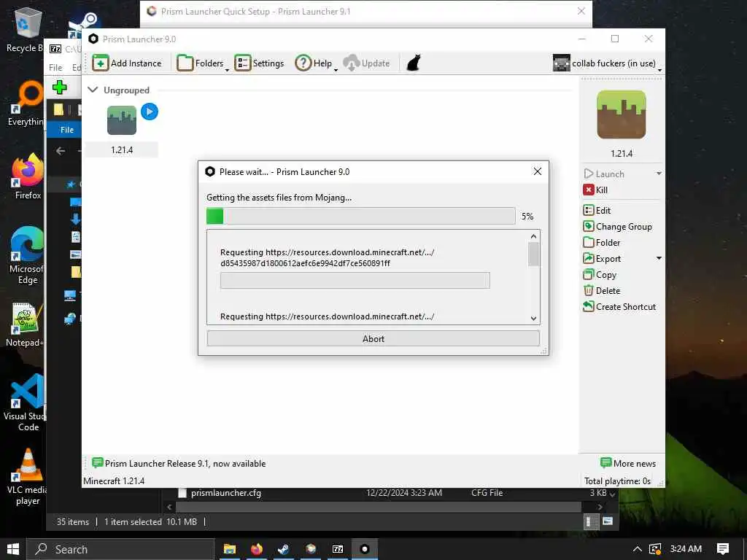This screenshot has height=560, width=747.
Task: Open the File tab in File Explorer
Action: (66, 130)
